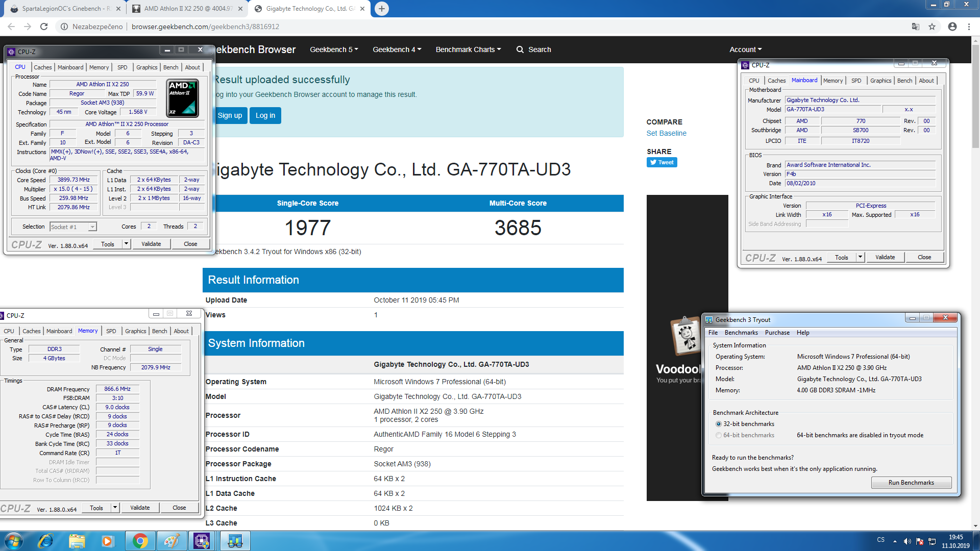Switch to CPU-Z taskbar icon
This screenshot has width=980, height=551.
point(202,541)
